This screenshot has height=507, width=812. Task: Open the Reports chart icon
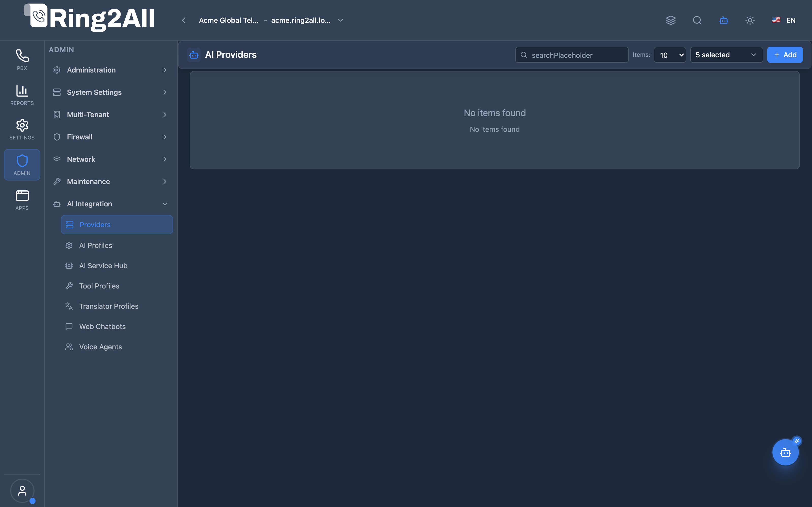pos(22,95)
